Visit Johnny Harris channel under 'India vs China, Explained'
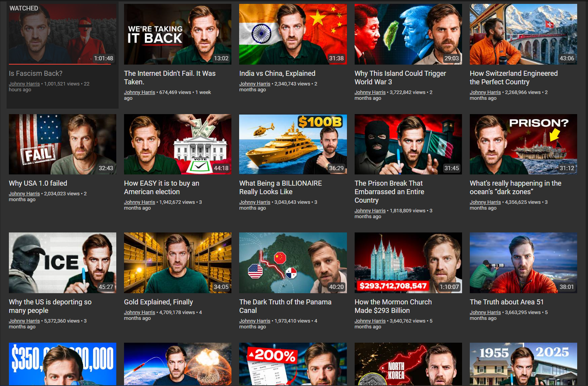The image size is (588, 386). [x=255, y=84]
